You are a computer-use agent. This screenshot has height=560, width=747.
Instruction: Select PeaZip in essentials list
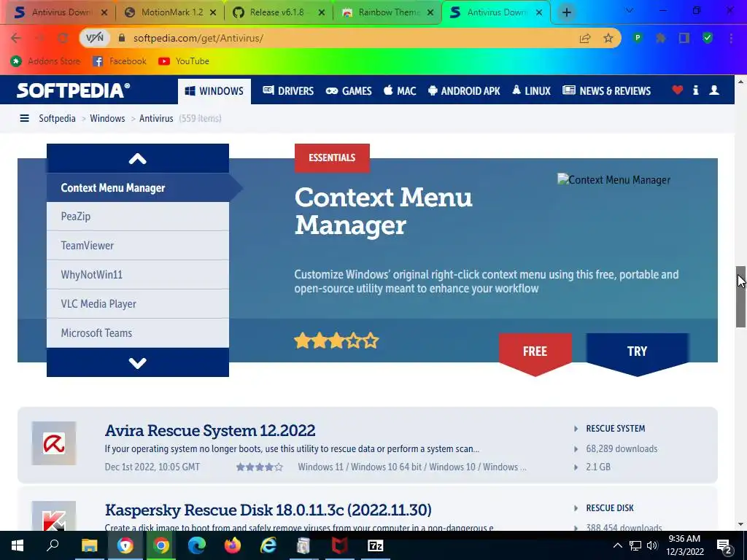pos(138,217)
